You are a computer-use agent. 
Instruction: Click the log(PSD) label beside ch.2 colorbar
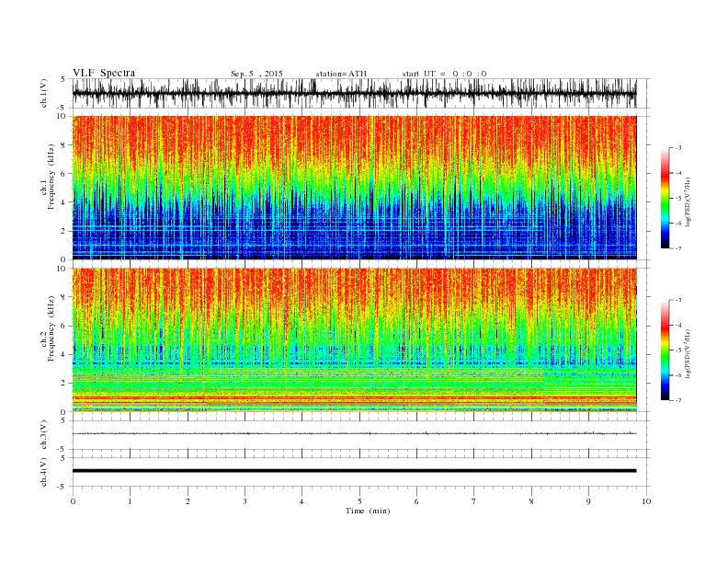click(688, 352)
